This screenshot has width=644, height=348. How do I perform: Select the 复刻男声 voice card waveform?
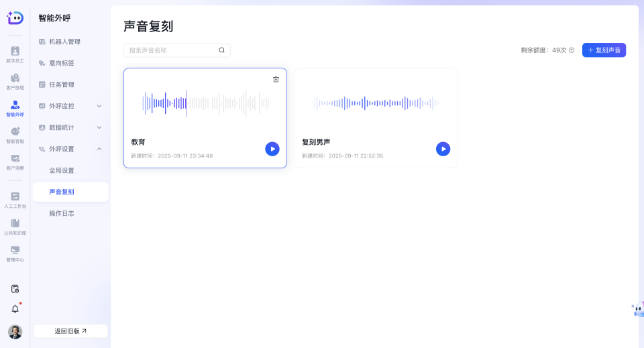pyautogui.click(x=376, y=103)
